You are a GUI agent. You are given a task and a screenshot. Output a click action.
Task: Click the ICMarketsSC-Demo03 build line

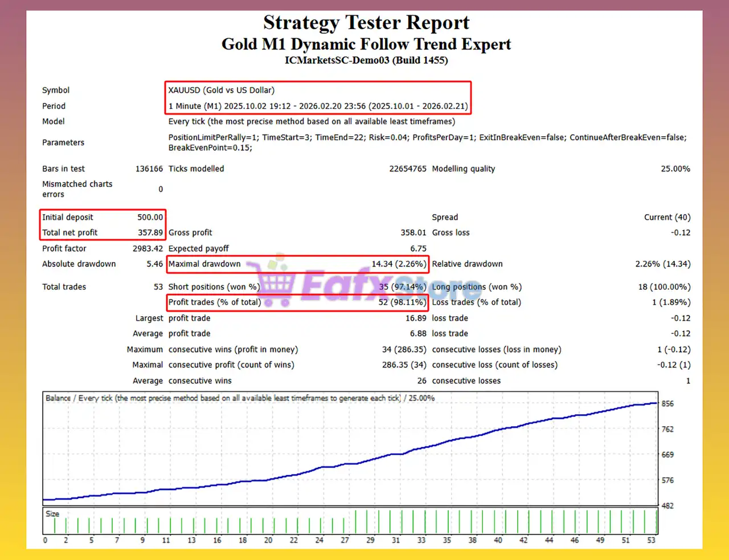pyautogui.click(x=366, y=60)
